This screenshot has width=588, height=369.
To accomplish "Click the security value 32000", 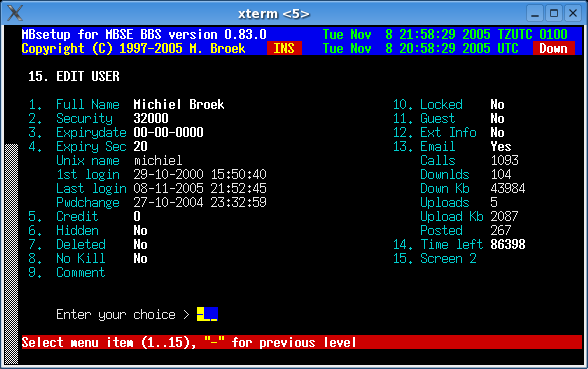I will (151, 118).
